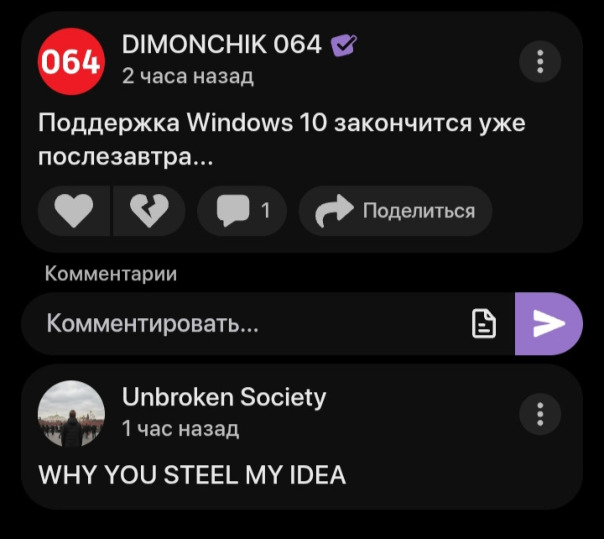Open Unbroken Society avatar photo
This screenshot has height=539, width=604.
pyautogui.click(x=71, y=414)
